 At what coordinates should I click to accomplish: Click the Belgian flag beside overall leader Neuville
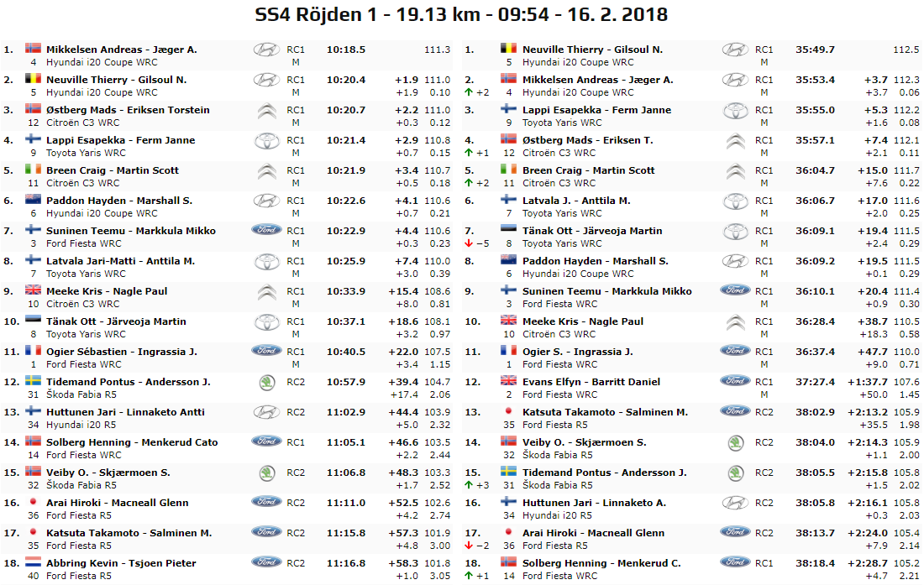[x=508, y=49]
